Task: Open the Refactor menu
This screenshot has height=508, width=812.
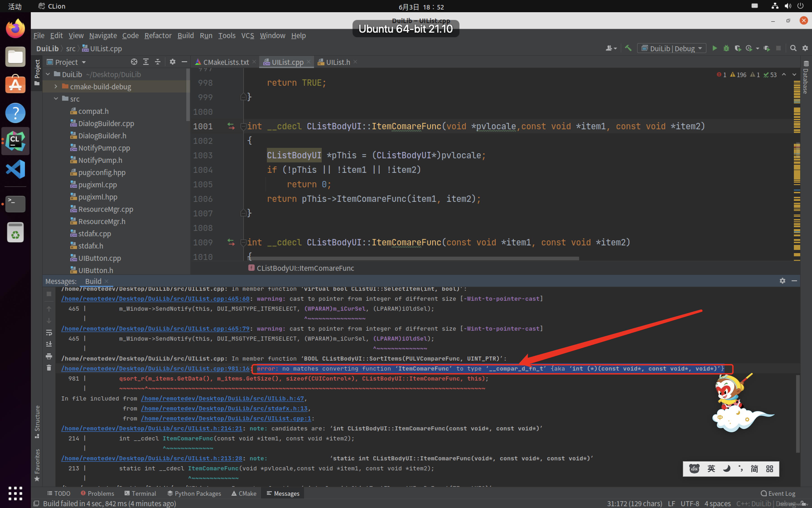Action: click(158, 35)
